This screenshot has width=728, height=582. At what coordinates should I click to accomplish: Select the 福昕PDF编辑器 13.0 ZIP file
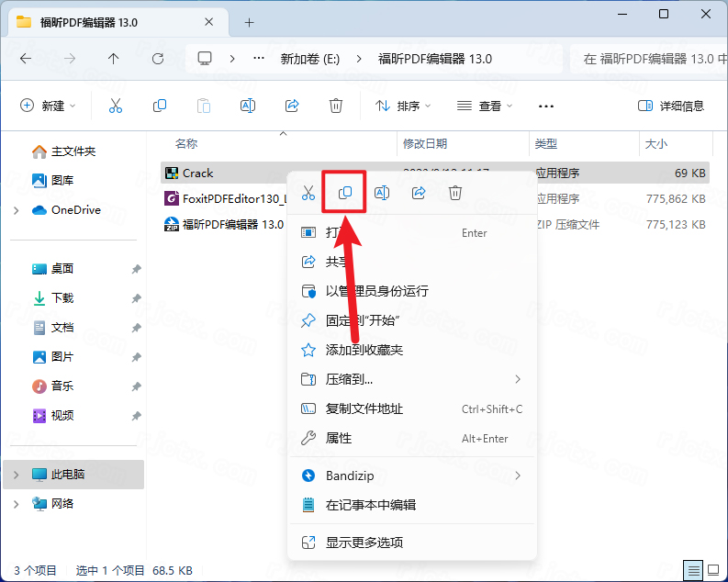click(224, 225)
